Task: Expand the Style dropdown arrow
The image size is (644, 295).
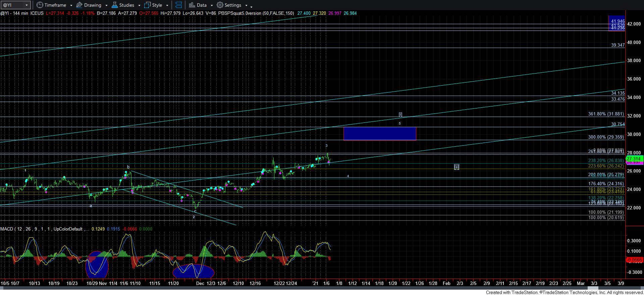Action: pos(167,5)
